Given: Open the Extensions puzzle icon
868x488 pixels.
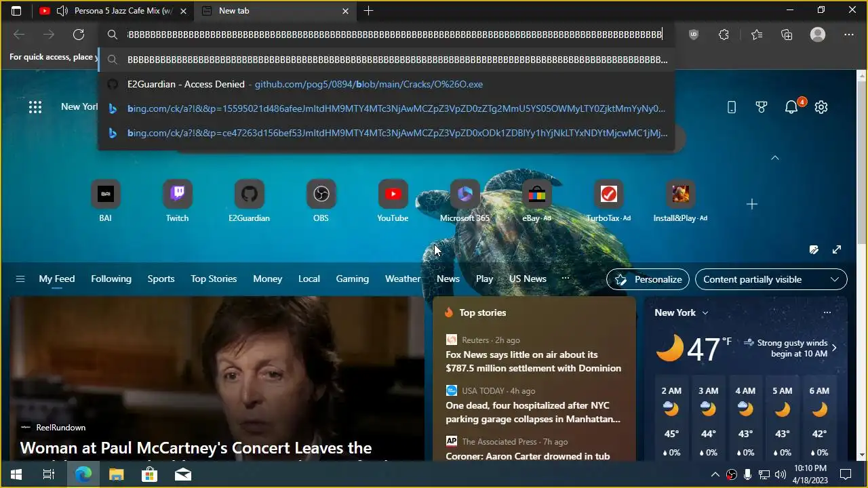Looking at the screenshot, I should [x=724, y=35].
